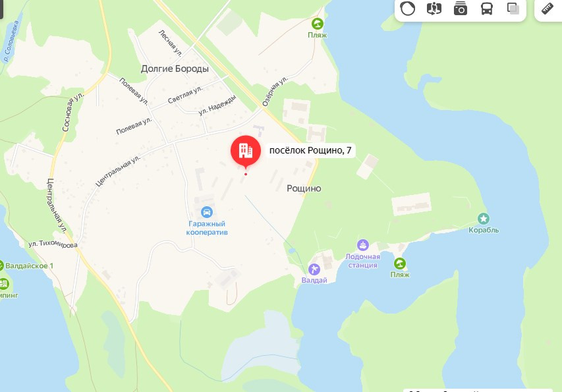
Task: Toggle the traffic layer circle icon
Action: [408, 9]
